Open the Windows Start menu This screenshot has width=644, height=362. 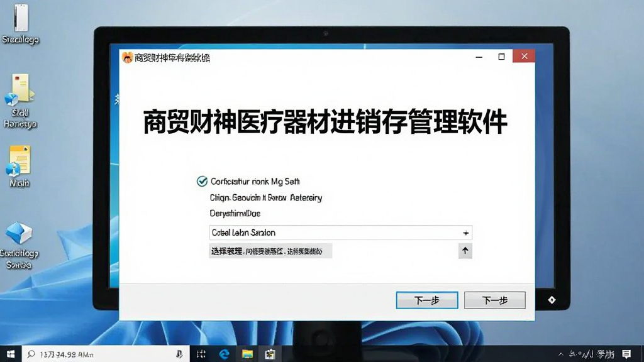coord(11,354)
